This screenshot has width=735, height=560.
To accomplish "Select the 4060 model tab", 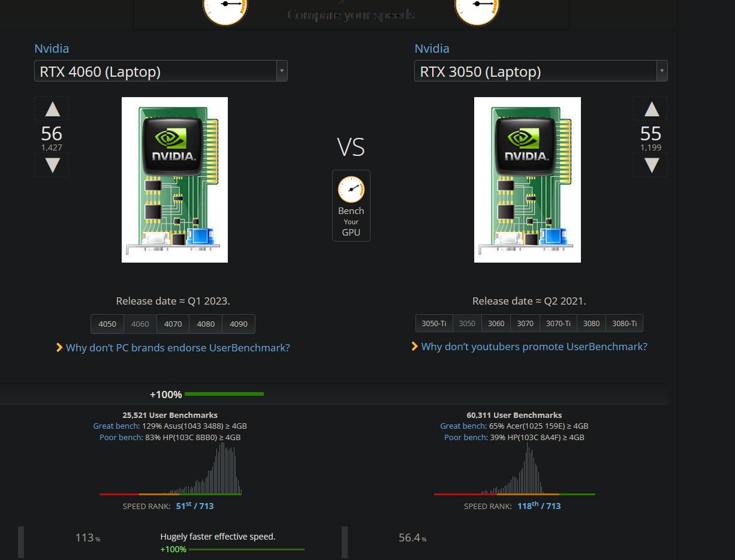I will click(140, 324).
